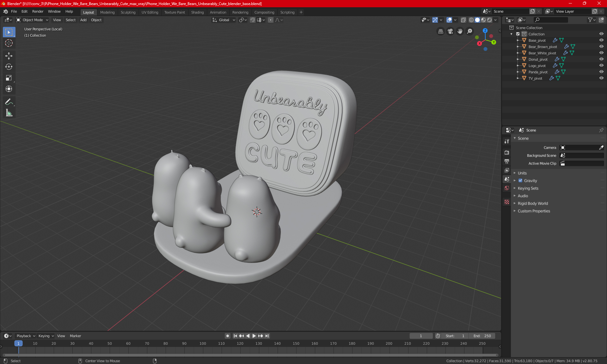Open the Tool properties tab
The height and width of the screenshot is (364, 607).
click(x=507, y=141)
